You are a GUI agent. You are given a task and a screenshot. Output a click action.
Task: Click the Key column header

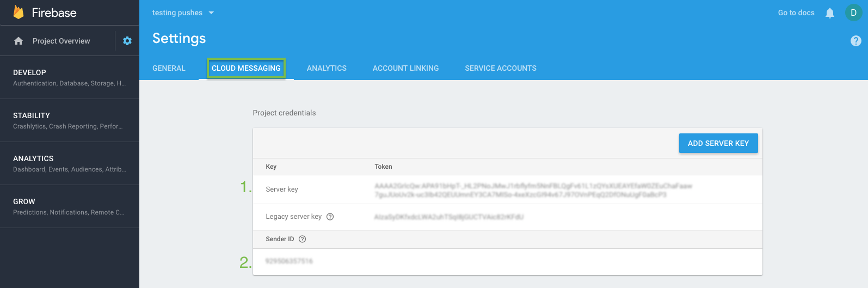click(271, 167)
